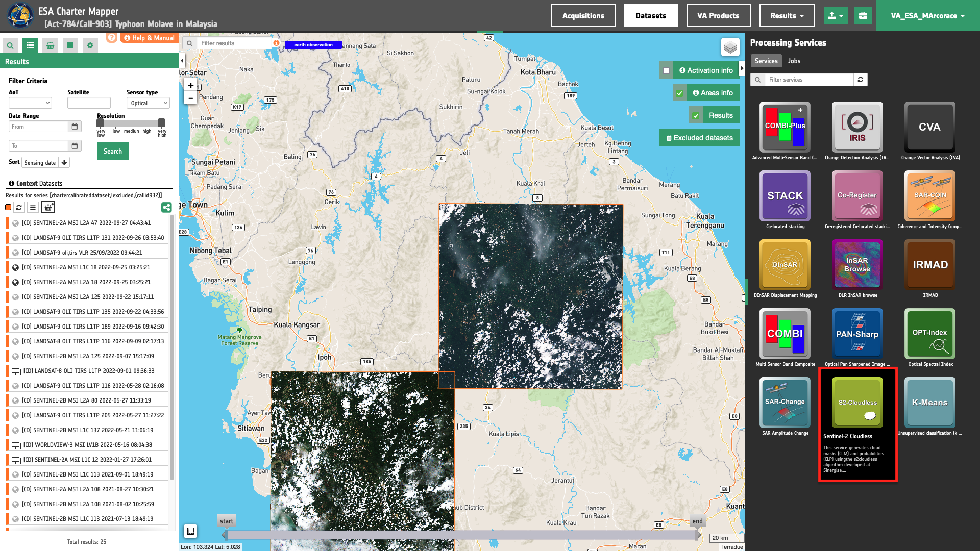Refresh the processing services list

tap(861, 80)
